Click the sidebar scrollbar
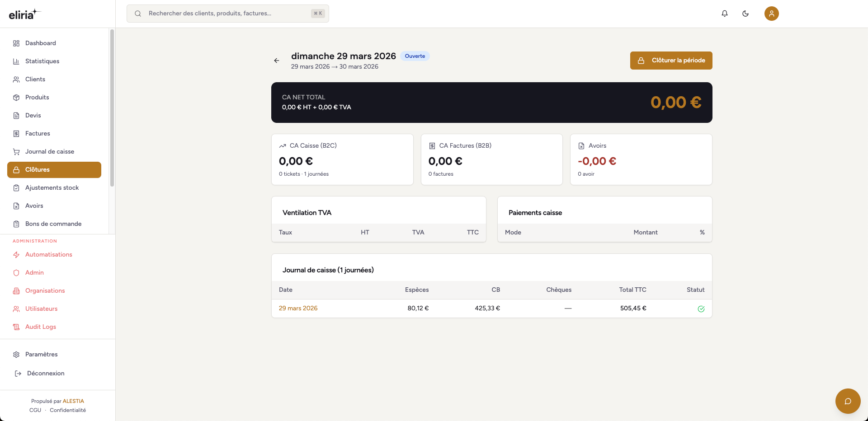 [112, 108]
